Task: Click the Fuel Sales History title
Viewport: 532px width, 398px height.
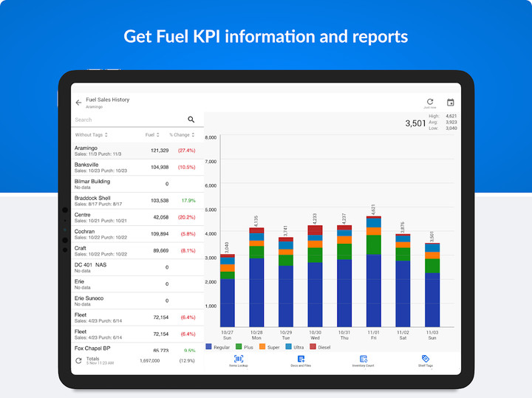Action: click(x=108, y=100)
